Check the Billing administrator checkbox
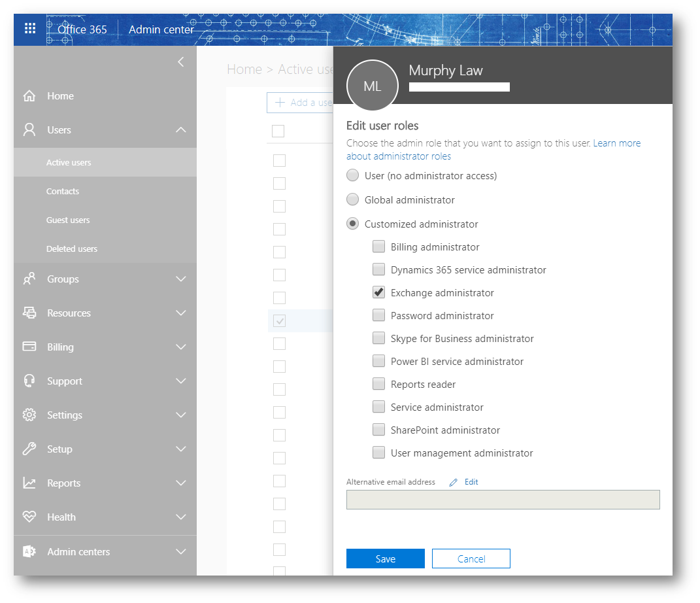700x603 pixels. tap(378, 247)
